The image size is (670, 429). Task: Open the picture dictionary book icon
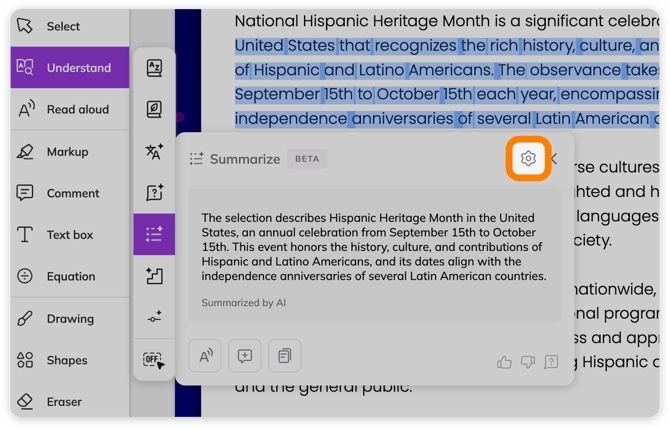(154, 109)
